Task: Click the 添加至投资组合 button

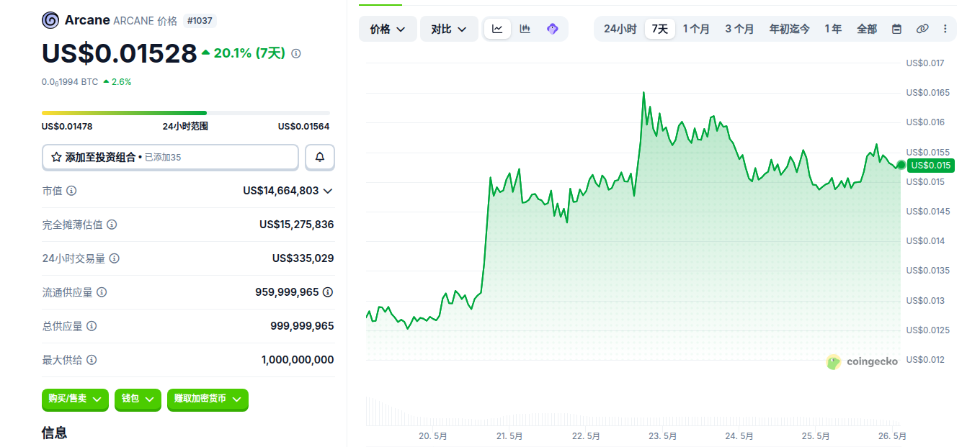Action: [x=170, y=157]
